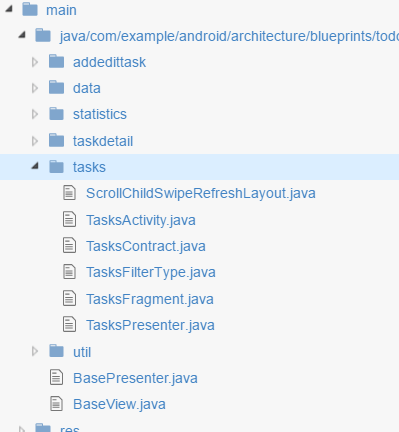Expand the util folder arrow
Screen dimensions: 399x432
(35, 351)
